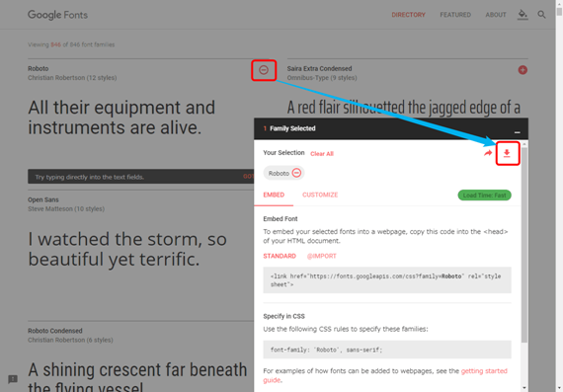Click the drawer scrollbar down arrow

pos(524,388)
